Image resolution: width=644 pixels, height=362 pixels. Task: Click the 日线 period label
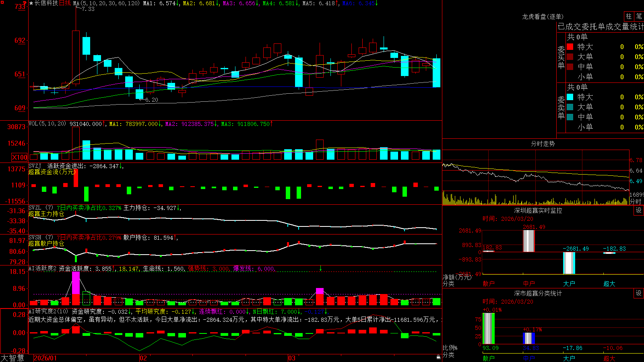coord(65,3)
